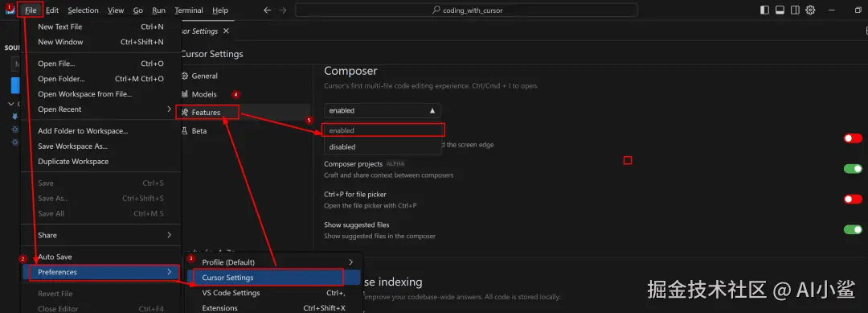Toggle the secondary sidebar layout icon

(x=795, y=10)
